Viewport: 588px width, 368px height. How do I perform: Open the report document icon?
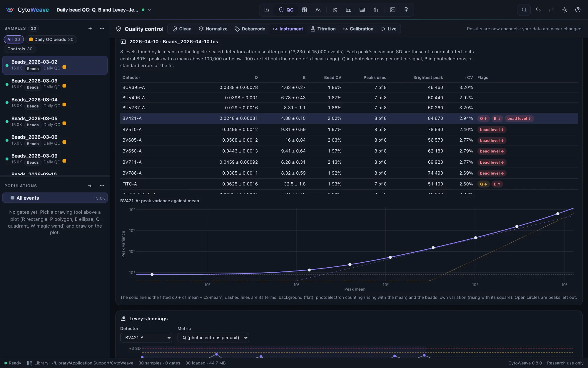tap(406, 10)
